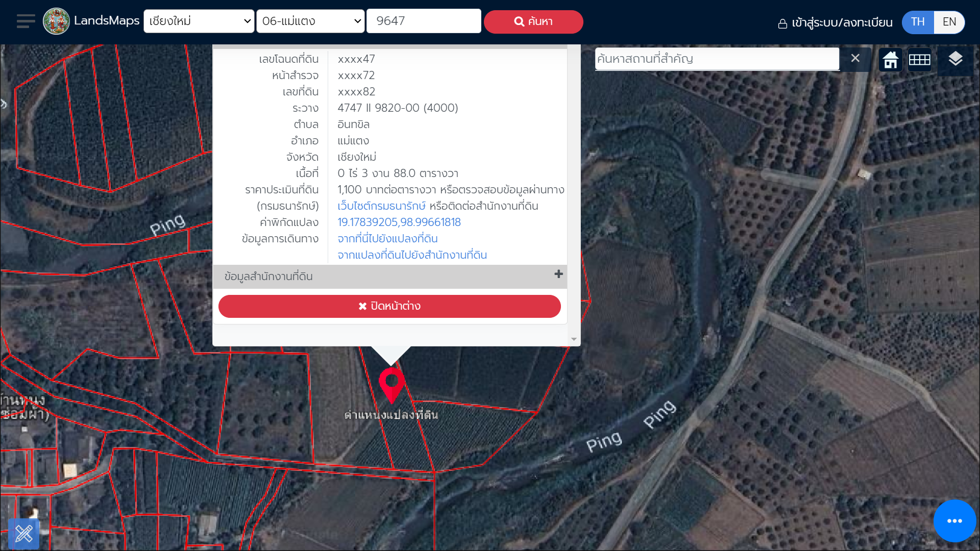980x551 pixels.
Task: Click the ปิดหน้าต่าง close window button
Action: click(x=389, y=306)
